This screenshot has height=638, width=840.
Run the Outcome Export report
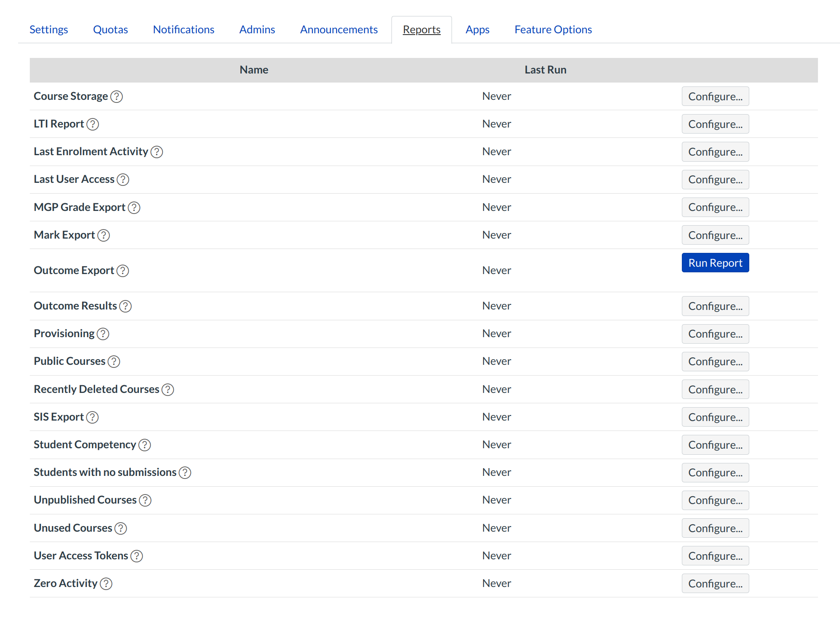tap(715, 263)
